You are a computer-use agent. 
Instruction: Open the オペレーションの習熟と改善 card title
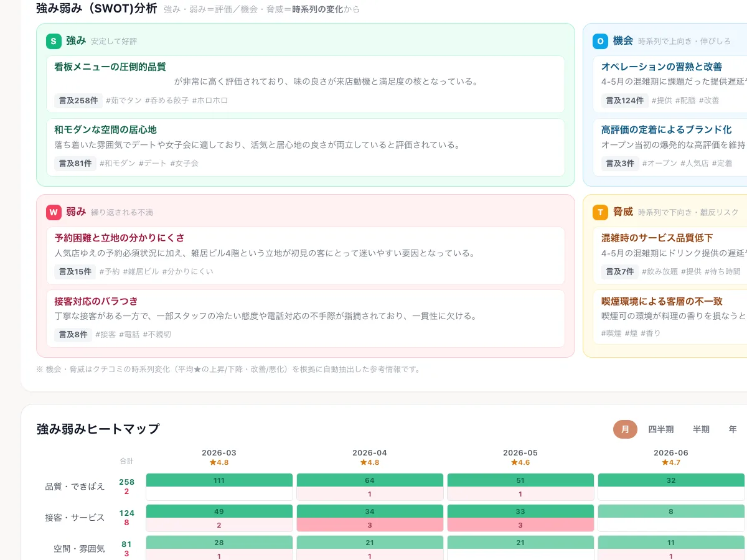(x=662, y=67)
